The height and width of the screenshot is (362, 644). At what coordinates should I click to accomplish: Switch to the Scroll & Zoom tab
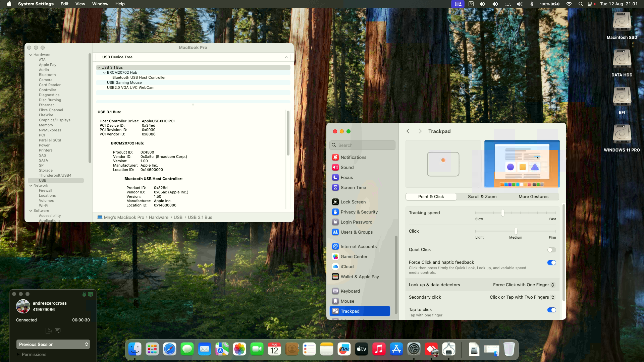pyautogui.click(x=482, y=197)
